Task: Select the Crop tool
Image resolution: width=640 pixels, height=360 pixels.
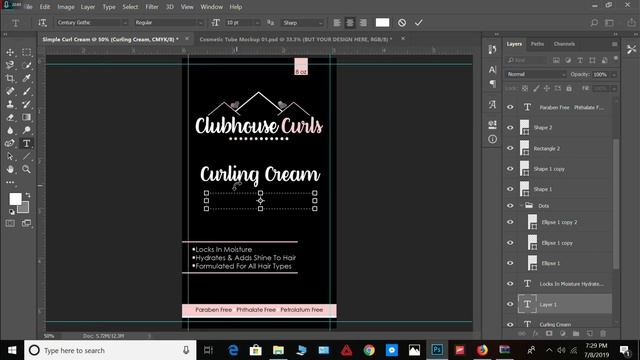Action: (x=10, y=78)
